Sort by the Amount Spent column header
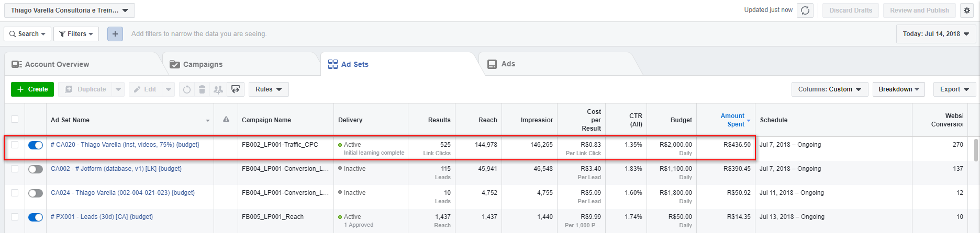This screenshot has height=233, width=980. [732, 120]
